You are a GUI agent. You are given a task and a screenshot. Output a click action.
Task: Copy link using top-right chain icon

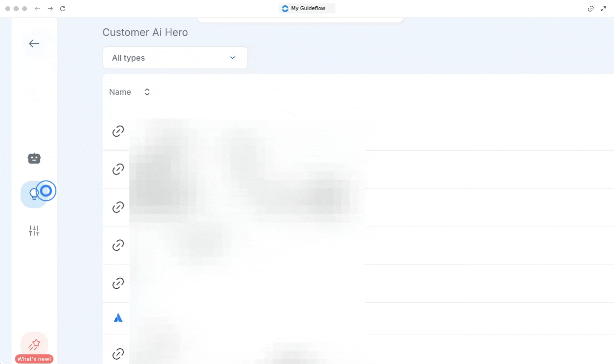pyautogui.click(x=590, y=9)
